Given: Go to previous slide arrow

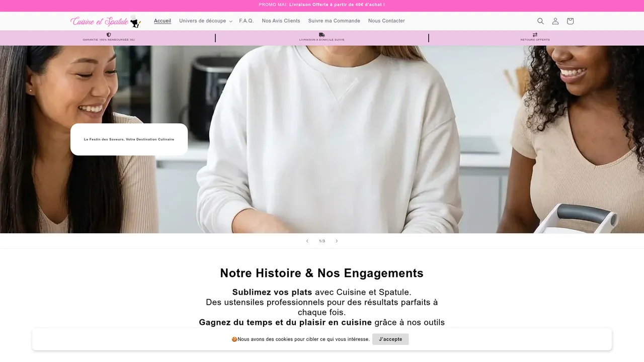Looking at the screenshot, I should click(x=307, y=241).
